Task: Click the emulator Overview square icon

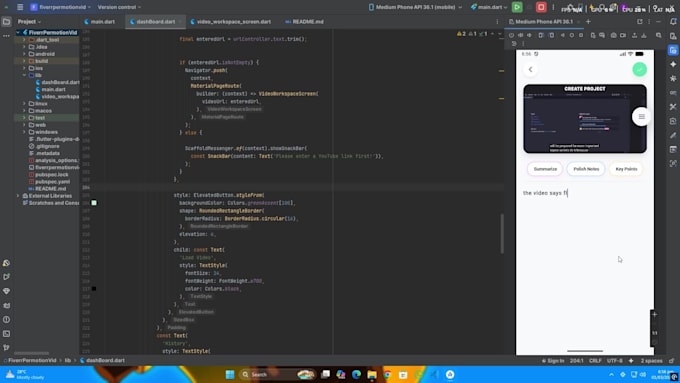Action: tap(581, 35)
